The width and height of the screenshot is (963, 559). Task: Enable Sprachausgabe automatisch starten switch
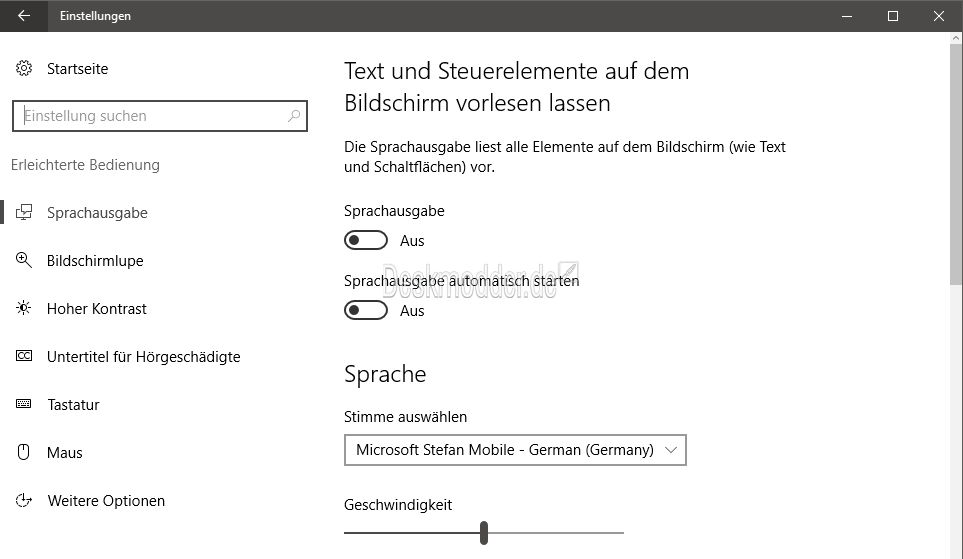tap(366, 311)
